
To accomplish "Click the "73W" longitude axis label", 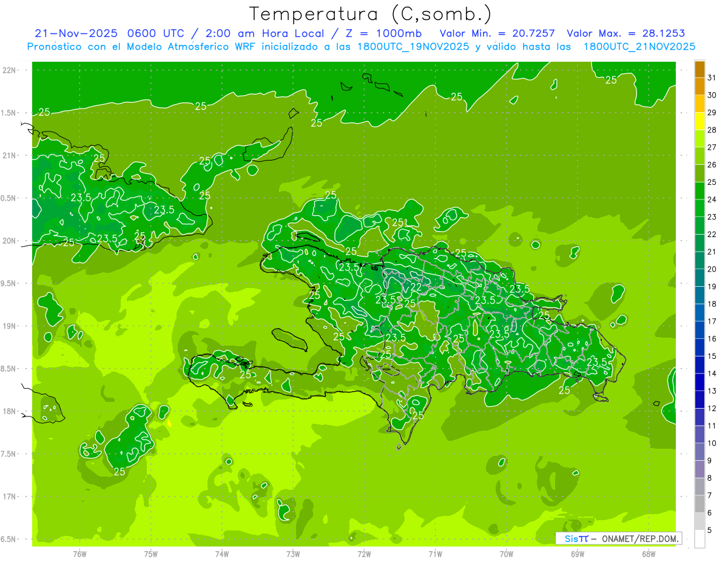I will pos(293,554).
